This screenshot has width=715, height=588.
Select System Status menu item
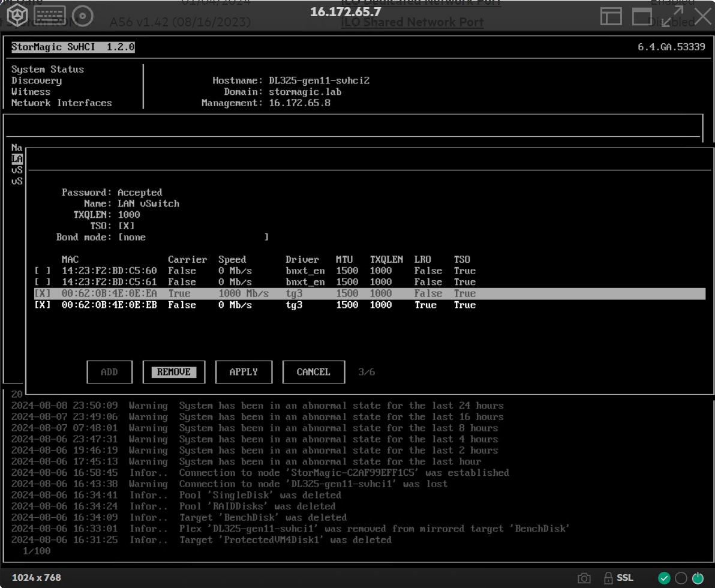pos(47,70)
